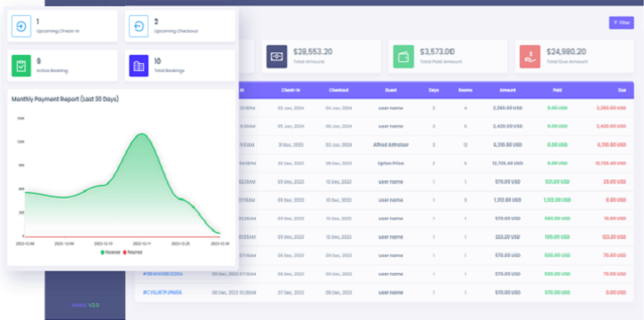Toggle the green Received legend dot
The height and width of the screenshot is (320, 644).
(103, 252)
